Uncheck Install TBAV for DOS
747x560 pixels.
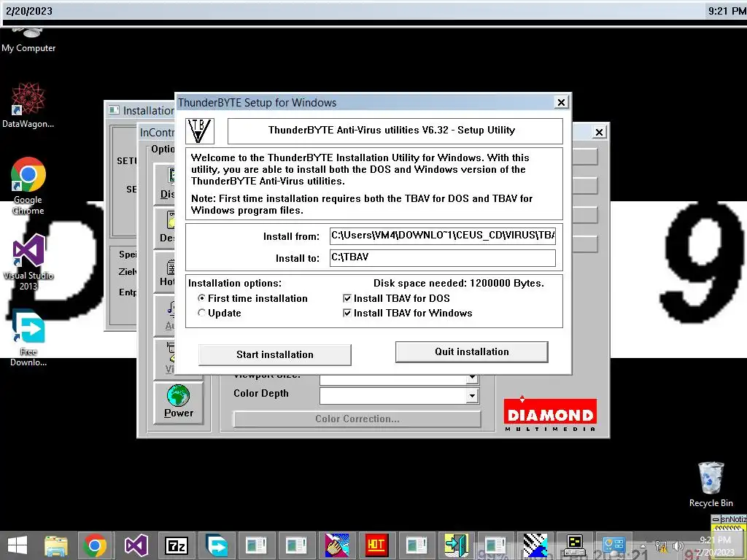[347, 298]
